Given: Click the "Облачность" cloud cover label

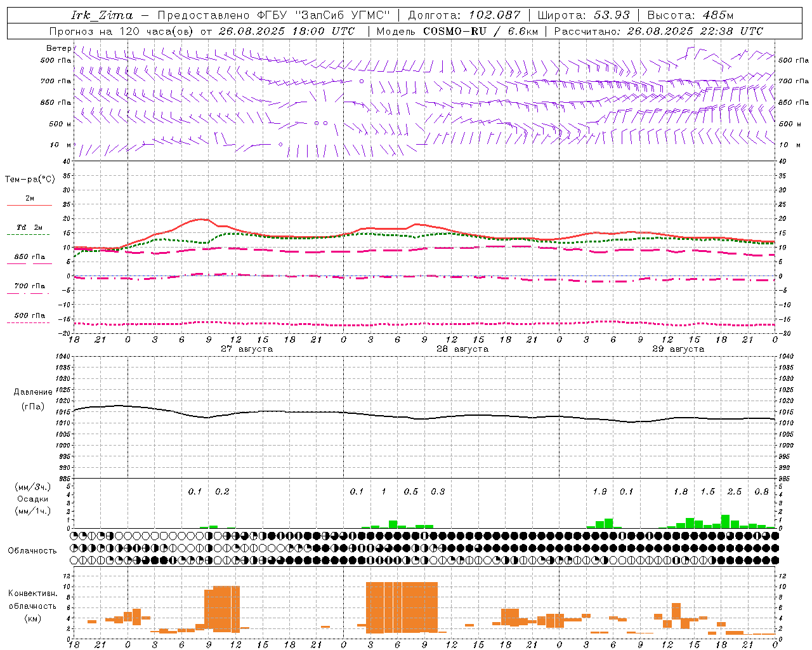Looking at the screenshot, I should (x=32, y=551).
